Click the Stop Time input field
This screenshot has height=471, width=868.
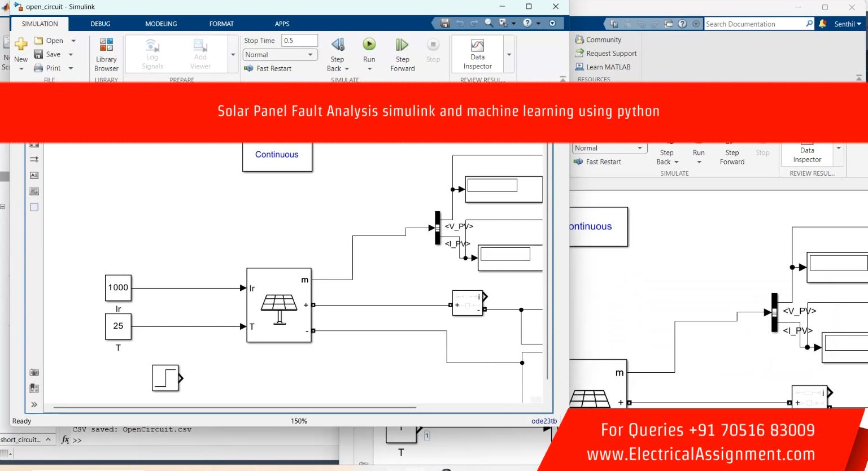tap(299, 41)
